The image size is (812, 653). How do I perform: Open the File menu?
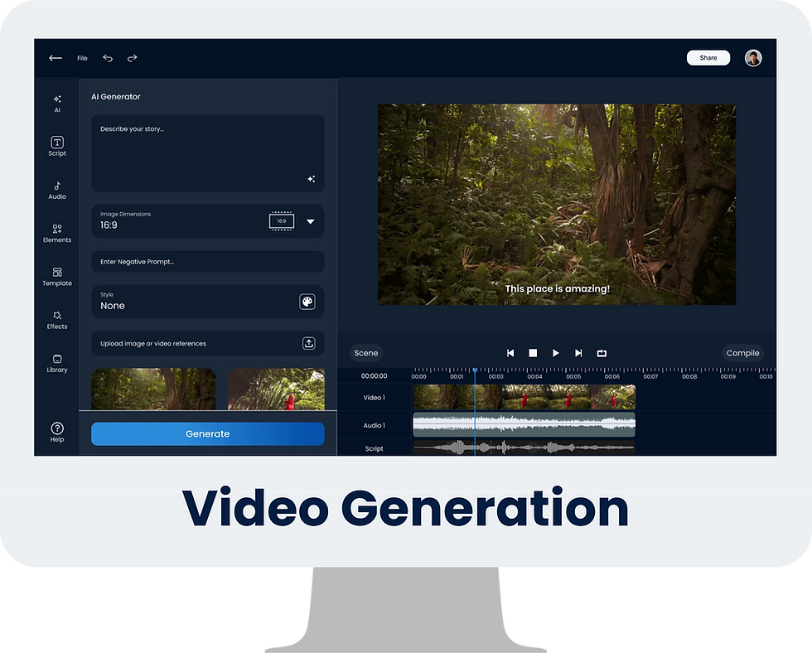[x=82, y=58]
